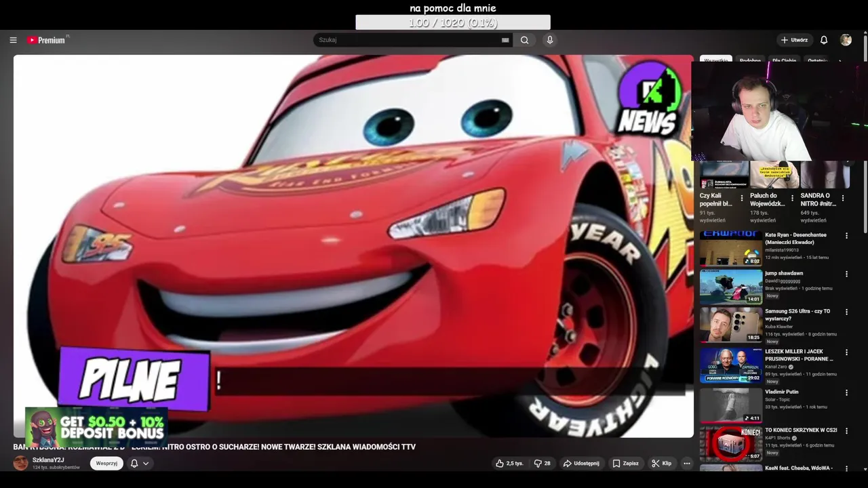Click the video title below the player
The height and width of the screenshot is (488, 868).
point(214,447)
